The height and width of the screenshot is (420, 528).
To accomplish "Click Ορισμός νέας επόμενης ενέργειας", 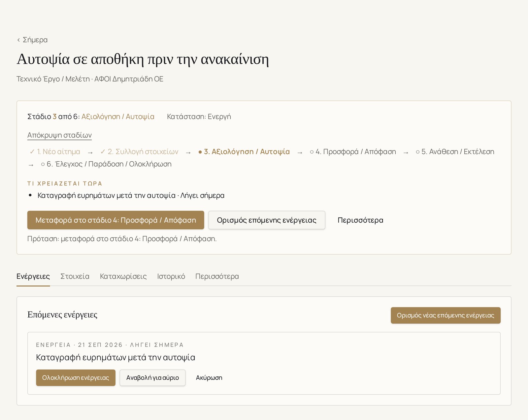I will pyautogui.click(x=445, y=315).
